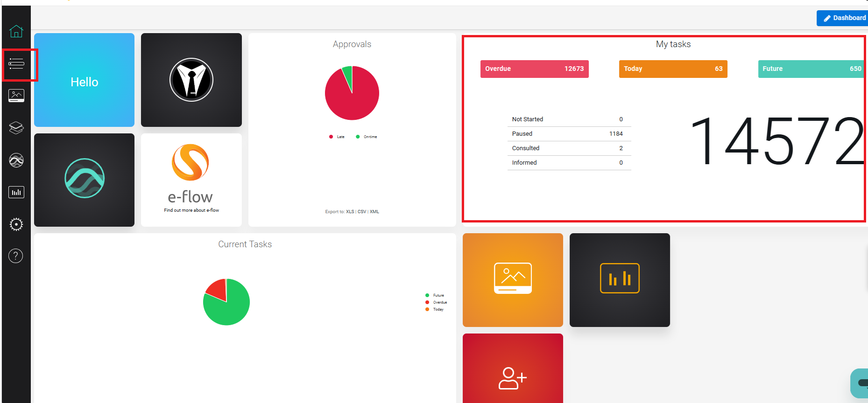Export approvals to XML

[x=374, y=212]
